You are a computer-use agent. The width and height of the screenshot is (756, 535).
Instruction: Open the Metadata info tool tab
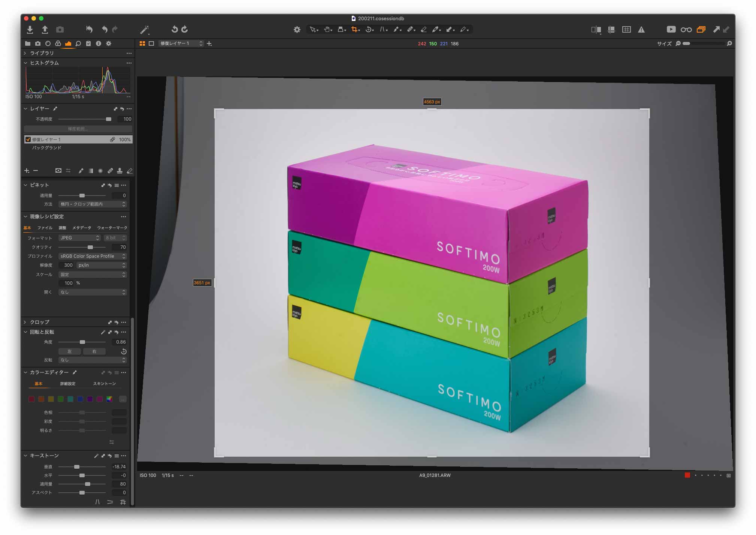[99, 43]
